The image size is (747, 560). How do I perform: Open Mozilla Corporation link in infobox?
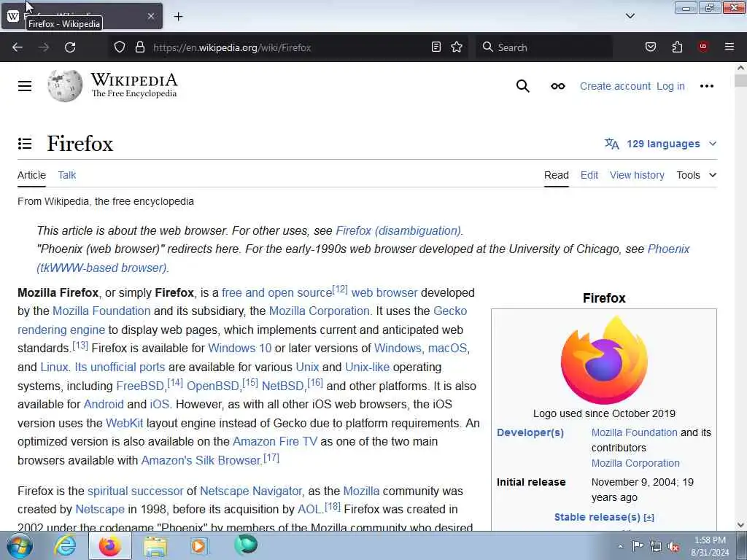(x=635, y=463)
